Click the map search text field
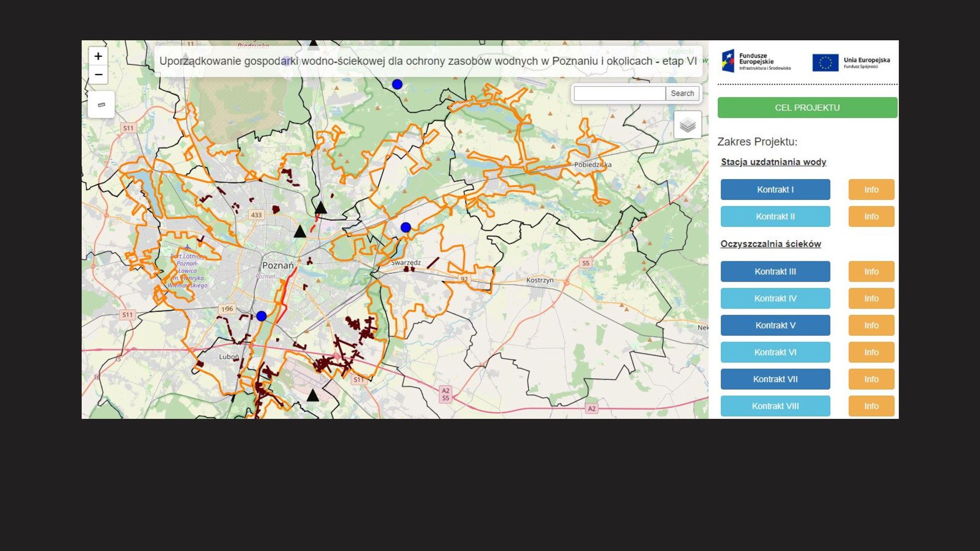Screen dimensions: 980x551 click(620, 93)
